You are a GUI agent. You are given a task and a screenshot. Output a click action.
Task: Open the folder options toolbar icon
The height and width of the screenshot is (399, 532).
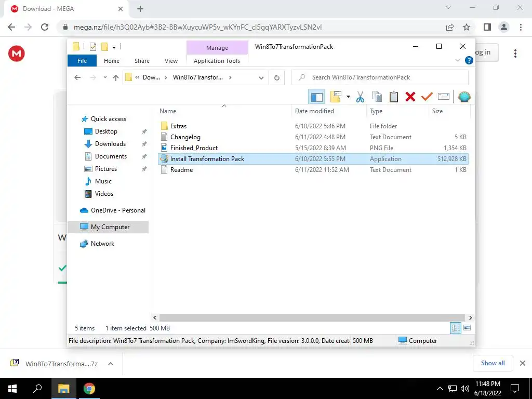[x=336, y=97]
